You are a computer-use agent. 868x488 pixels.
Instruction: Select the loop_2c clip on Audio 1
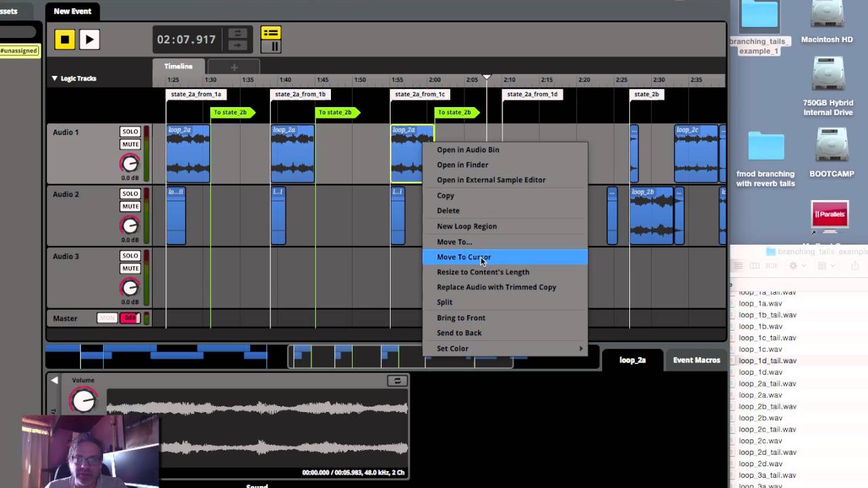696,154
